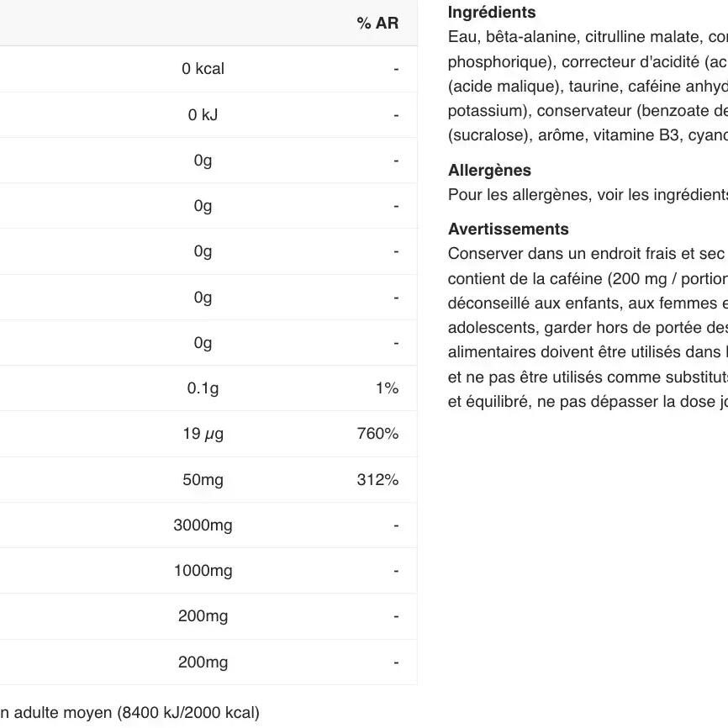Select the '0 kJ' energy value
This screenshot has height=728, width=728.
[x=203, y=115]
